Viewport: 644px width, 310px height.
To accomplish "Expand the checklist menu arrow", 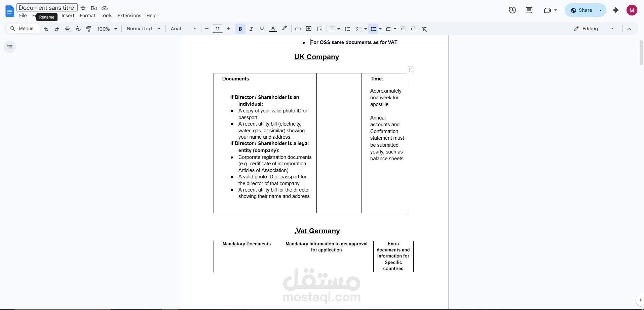I will [x=365, y=29].
